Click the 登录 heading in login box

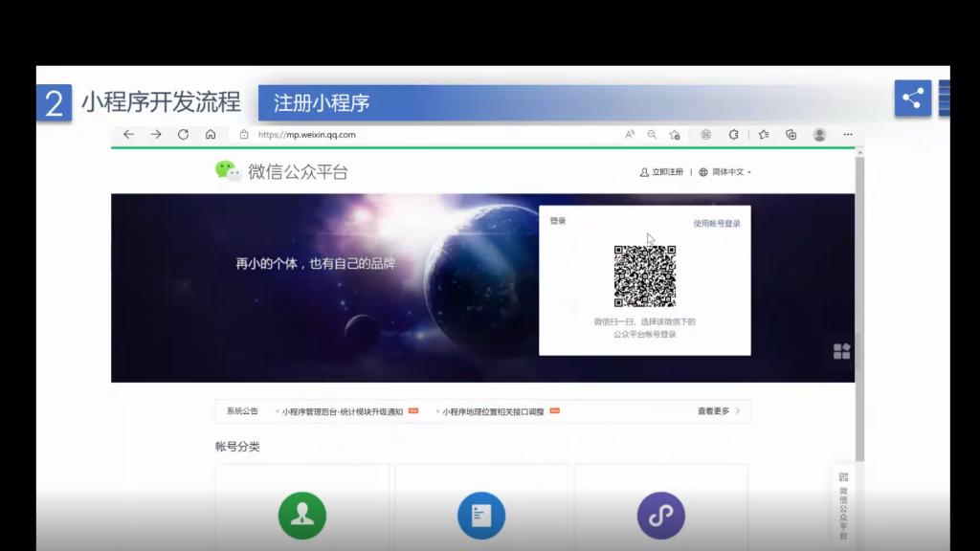point(558,221)
